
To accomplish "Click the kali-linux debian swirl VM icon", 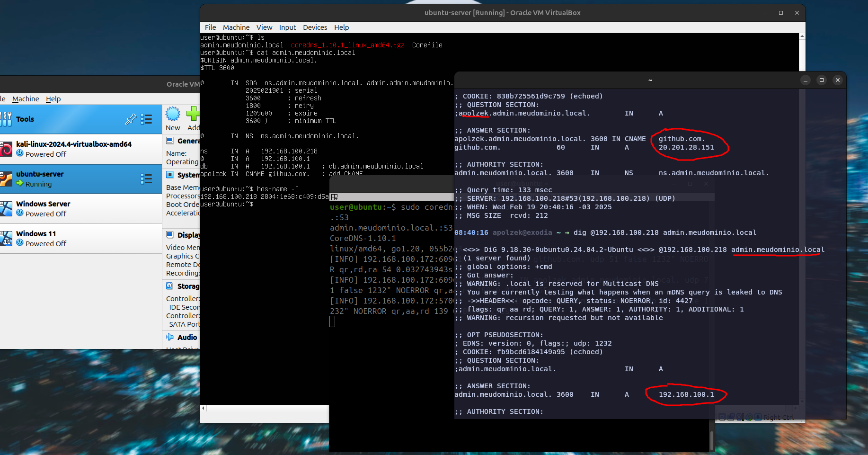I will coord(6,149).
